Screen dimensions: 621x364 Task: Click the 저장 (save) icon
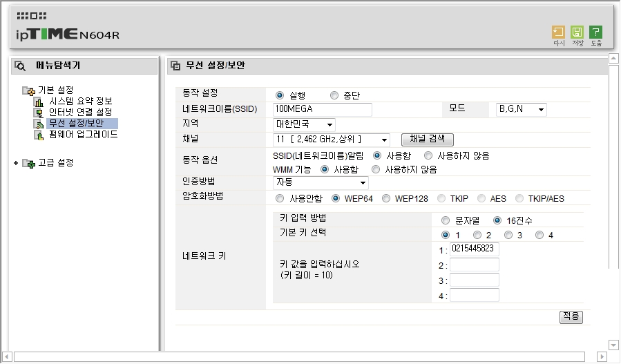point(577,32)
